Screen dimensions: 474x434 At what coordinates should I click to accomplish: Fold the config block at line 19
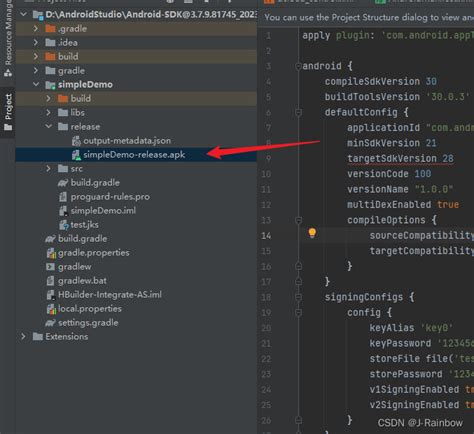(x=298, y=313)
